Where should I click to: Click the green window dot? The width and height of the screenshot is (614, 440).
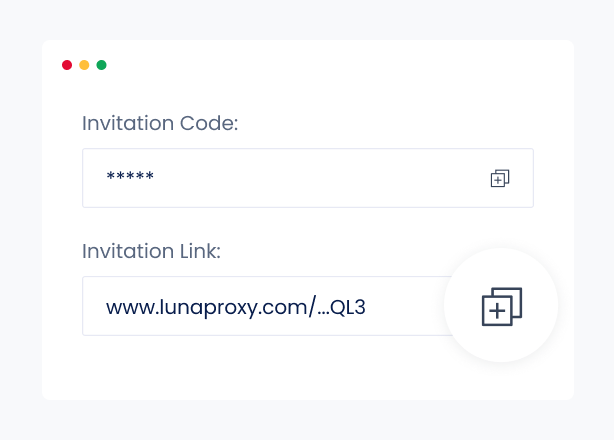tap(101, 65)
